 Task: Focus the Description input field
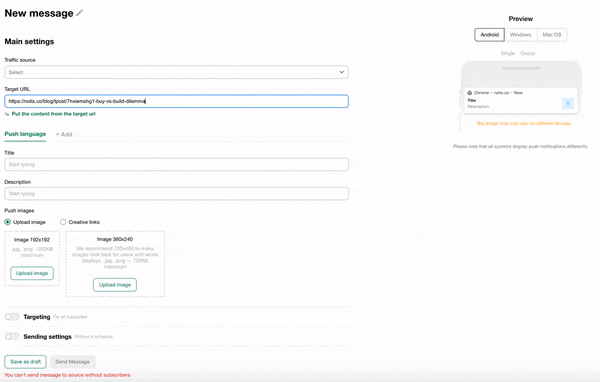[176, 193]
